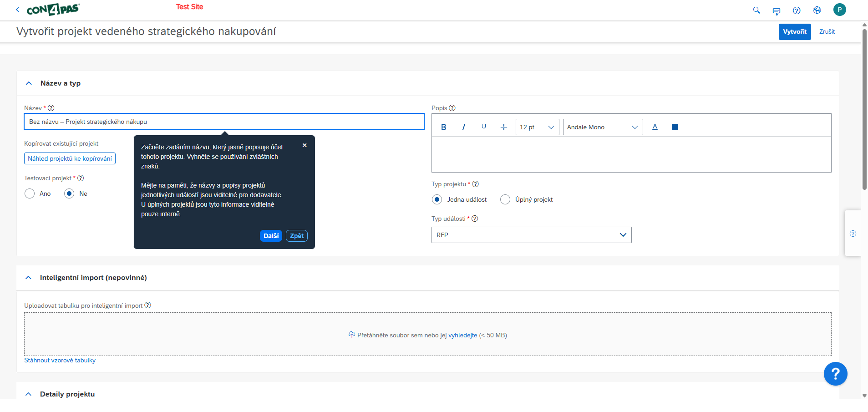Open the feedback chat icon in header
Viewport: 868px width, 412px height.
point(777,10)
